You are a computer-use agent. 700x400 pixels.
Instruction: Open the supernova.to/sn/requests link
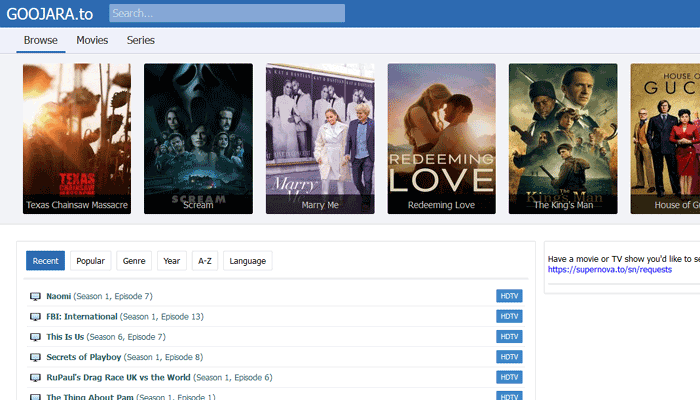610,270
